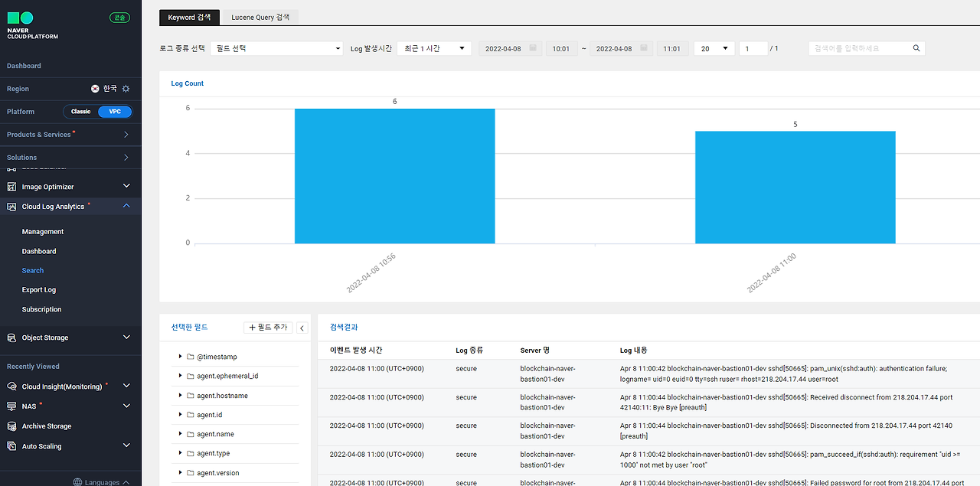Click the 필드 추가 button
The image size is (980, 486).
pyautogui.click(x=268, y=328)
